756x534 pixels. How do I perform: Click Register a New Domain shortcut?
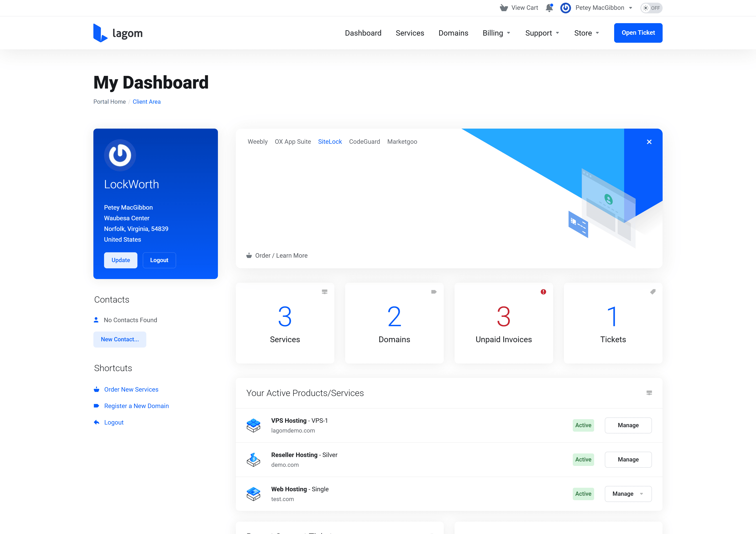[x=136, y=406]
